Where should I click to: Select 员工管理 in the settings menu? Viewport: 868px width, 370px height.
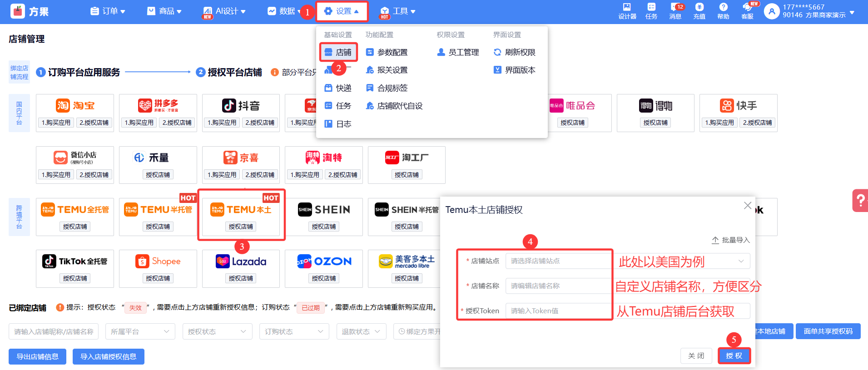(458, 52)
